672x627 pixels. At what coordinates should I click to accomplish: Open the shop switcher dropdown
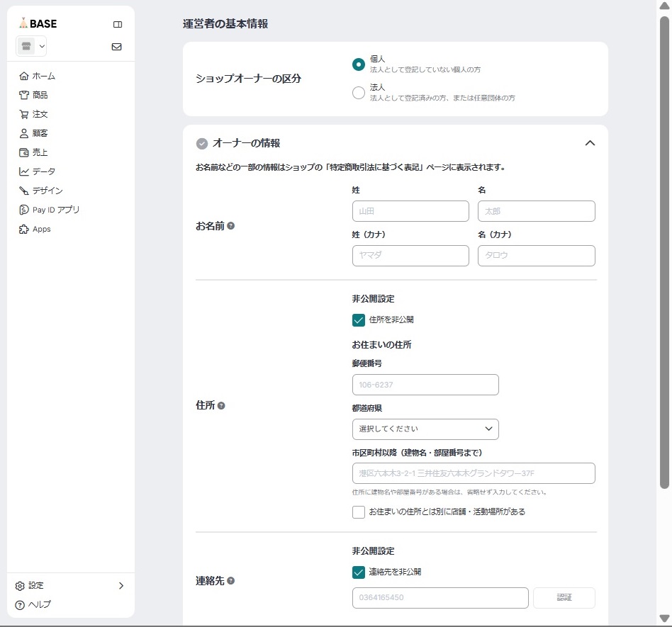pos(32,47)
